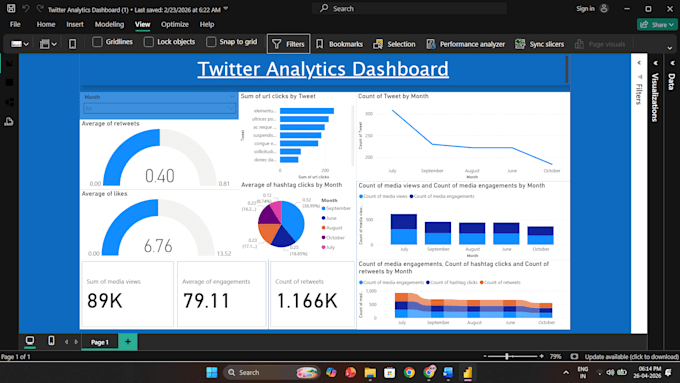Open DAX query view in left sidebar
This screenshot has height=383, width=680.
[x=9, y=121]
